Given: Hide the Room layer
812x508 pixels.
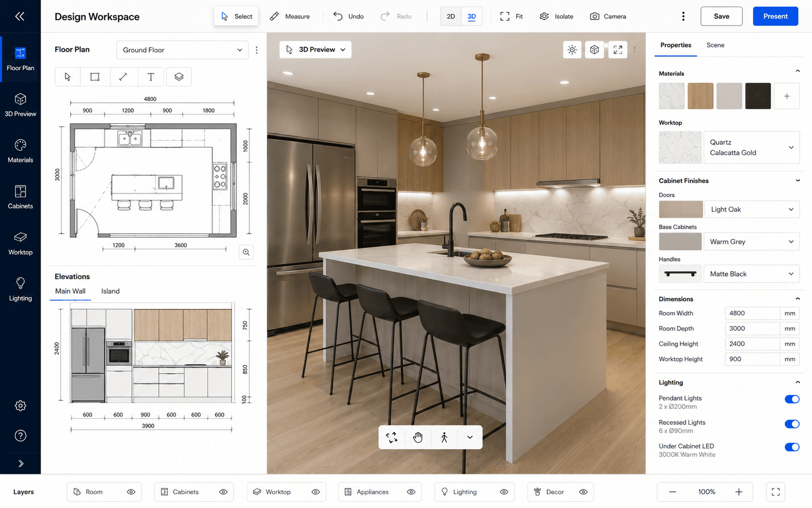Looking at the screenshot, I should point(131,492).
